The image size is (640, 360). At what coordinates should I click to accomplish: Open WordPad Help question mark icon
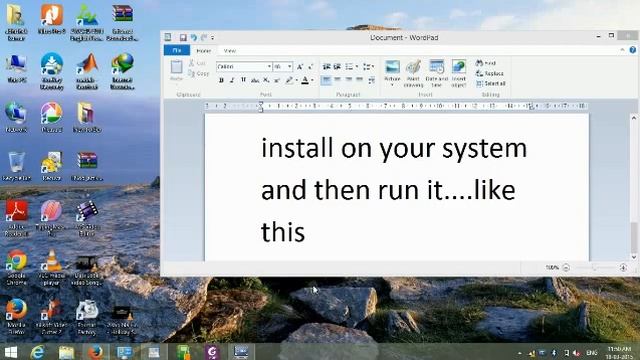(632, 50)
